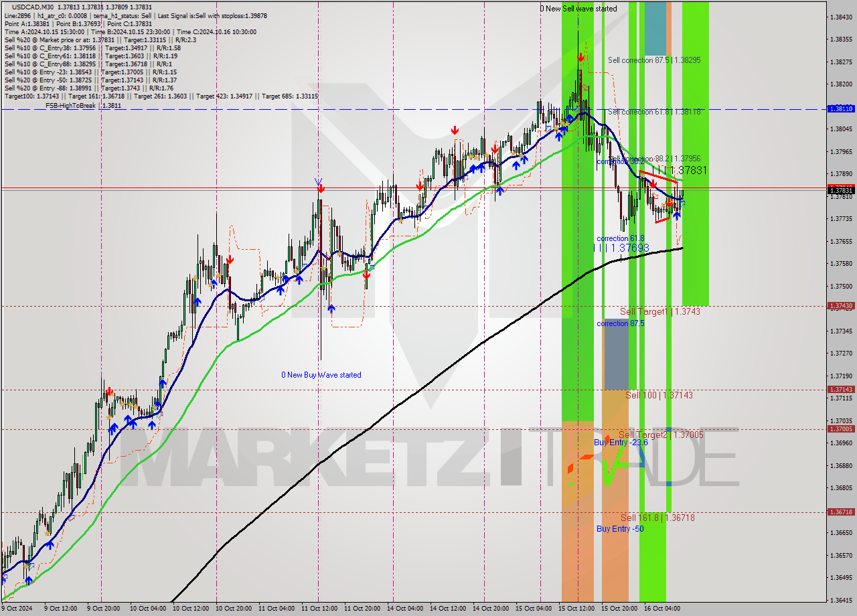Viewport: 857px width, 616px height.
Task: Click 'Sell %20 @ Market price' info line
Action: [101, 40]
